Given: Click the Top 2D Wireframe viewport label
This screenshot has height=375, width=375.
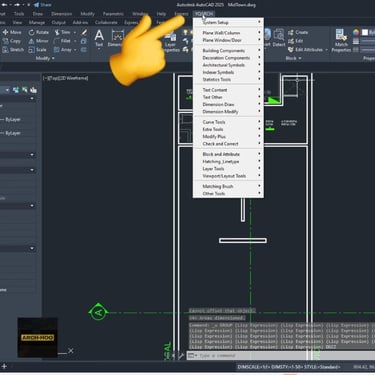Looking at the screenshot, I should tap(66, 78).
